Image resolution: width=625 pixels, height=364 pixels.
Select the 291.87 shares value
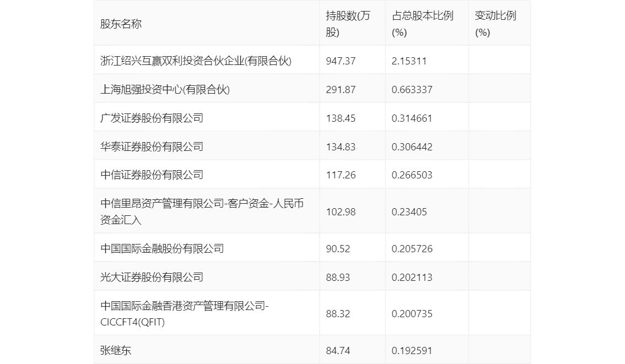[341, 90]
